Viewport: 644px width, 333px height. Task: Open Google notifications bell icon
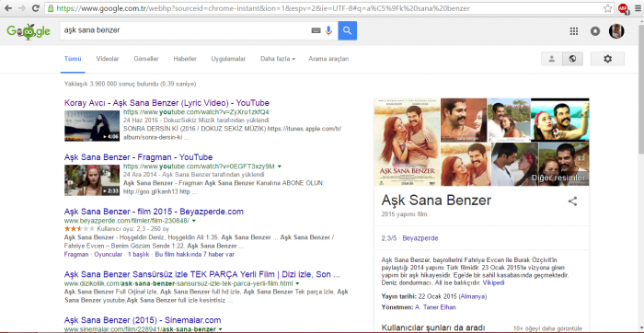coord(594,31)
